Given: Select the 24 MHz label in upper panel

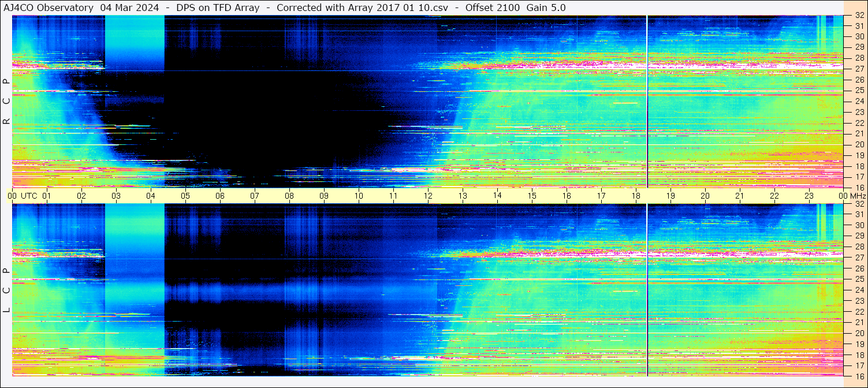Looking at the screenshot, I should point(859,101).
